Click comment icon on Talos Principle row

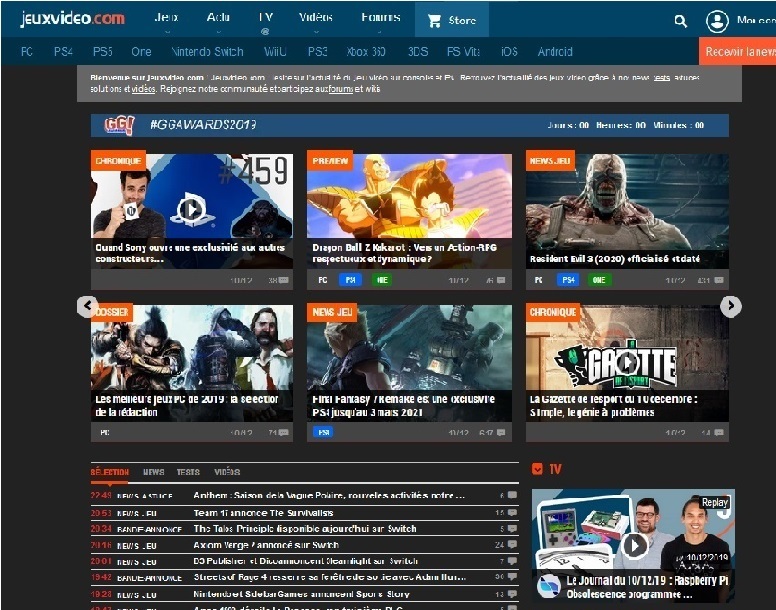[512, 528]
